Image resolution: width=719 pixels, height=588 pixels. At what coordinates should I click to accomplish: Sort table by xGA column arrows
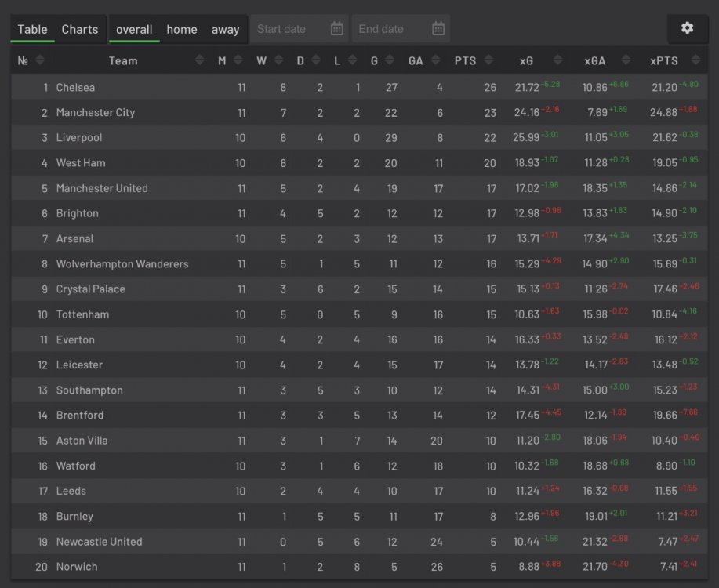click(x=624, y=60)
